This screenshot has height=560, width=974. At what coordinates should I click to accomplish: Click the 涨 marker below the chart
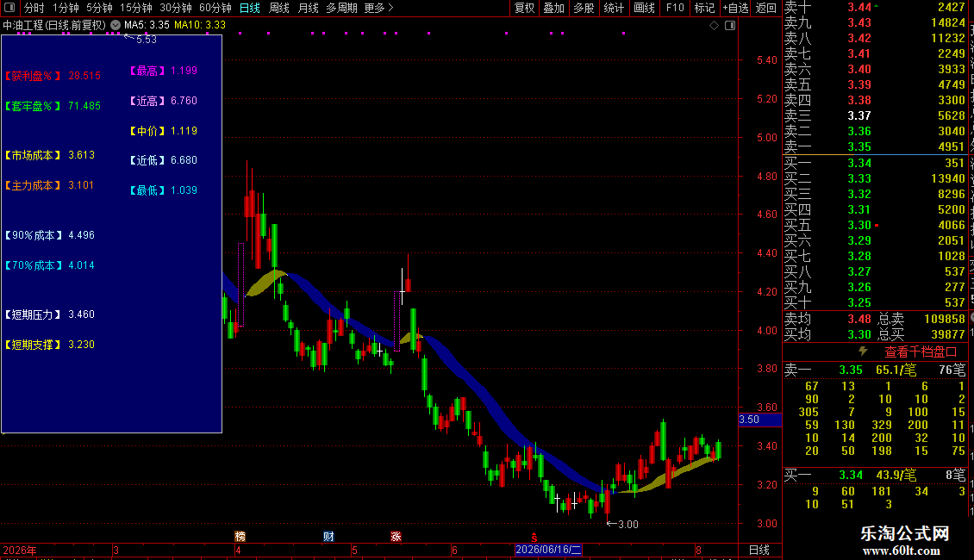click(x=396, y=537)
